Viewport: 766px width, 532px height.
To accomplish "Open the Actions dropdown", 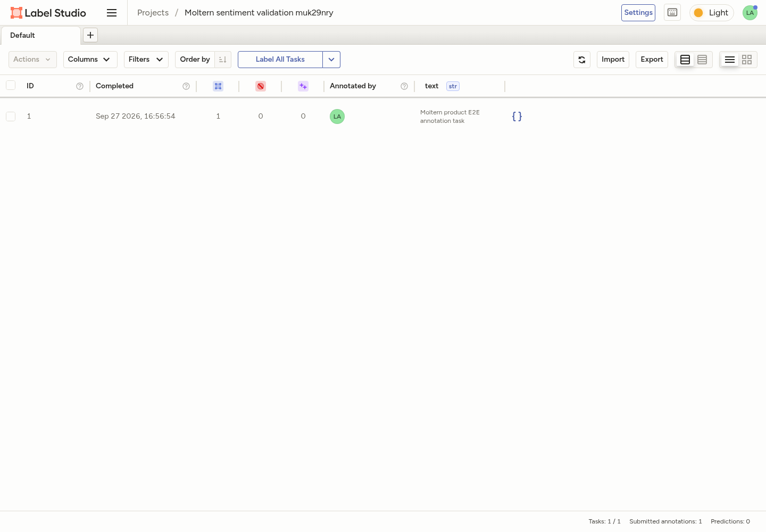I will 32,60.
